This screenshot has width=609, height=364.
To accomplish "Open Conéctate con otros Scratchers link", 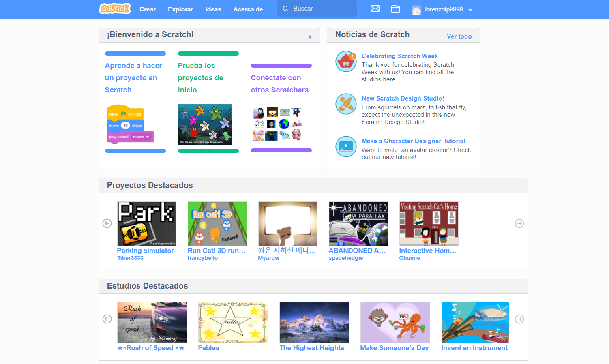I will [x=280, y=84].
